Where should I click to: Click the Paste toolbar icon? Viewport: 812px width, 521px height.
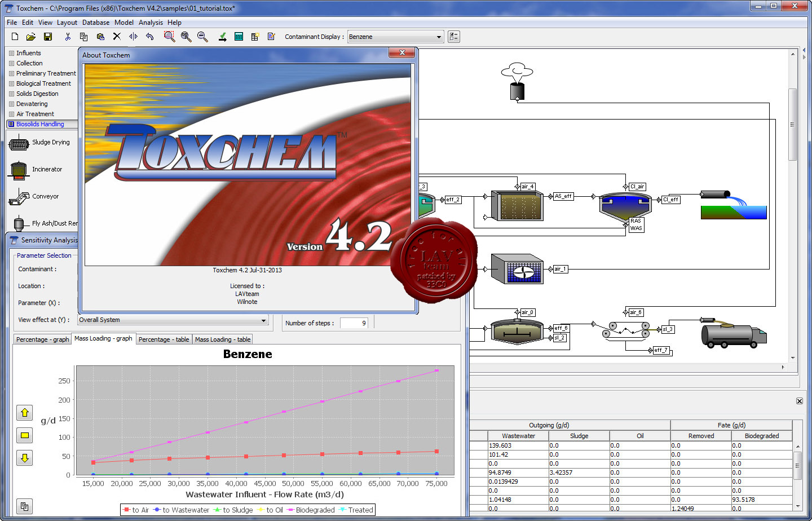tap(100, 37)
